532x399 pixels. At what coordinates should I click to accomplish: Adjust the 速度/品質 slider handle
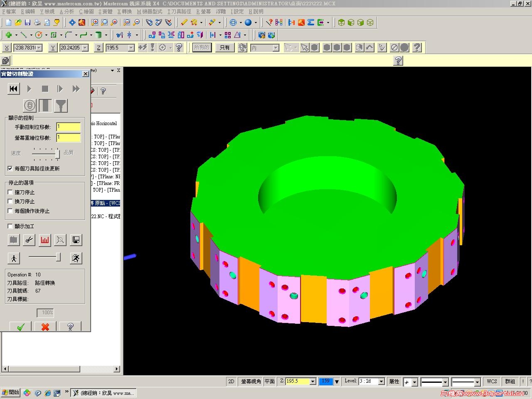tap(57, 154)
